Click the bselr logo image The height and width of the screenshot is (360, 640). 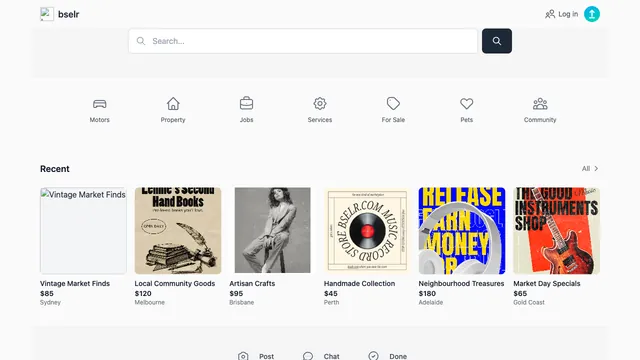47,14
